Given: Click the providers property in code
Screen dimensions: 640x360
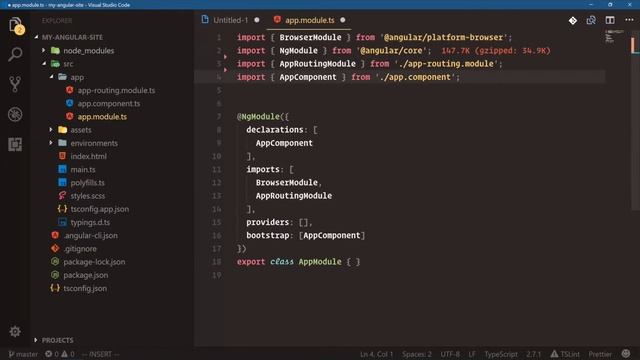Looking at the screenshot, I should tap(267, 222).
